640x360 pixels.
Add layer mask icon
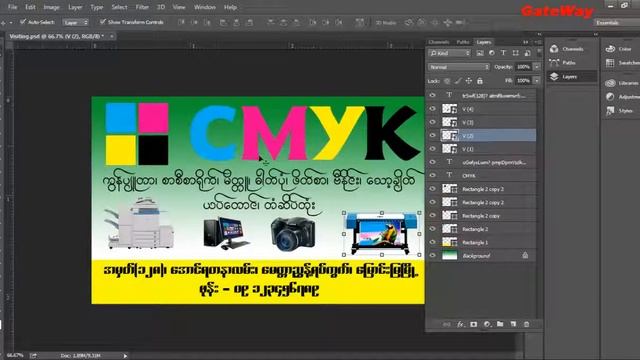(473, 324)
